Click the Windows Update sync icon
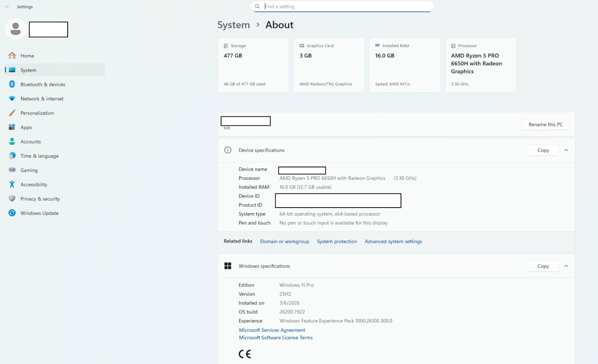 12,213
